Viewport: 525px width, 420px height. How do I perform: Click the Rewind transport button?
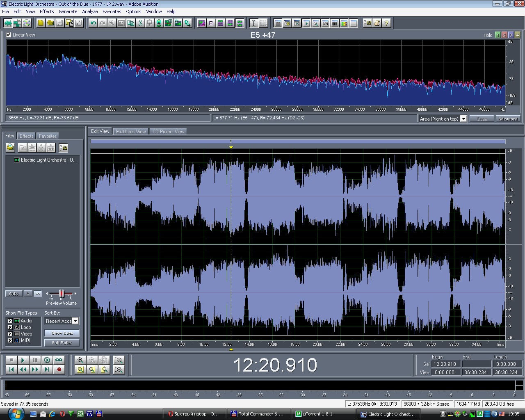[23, 370]
